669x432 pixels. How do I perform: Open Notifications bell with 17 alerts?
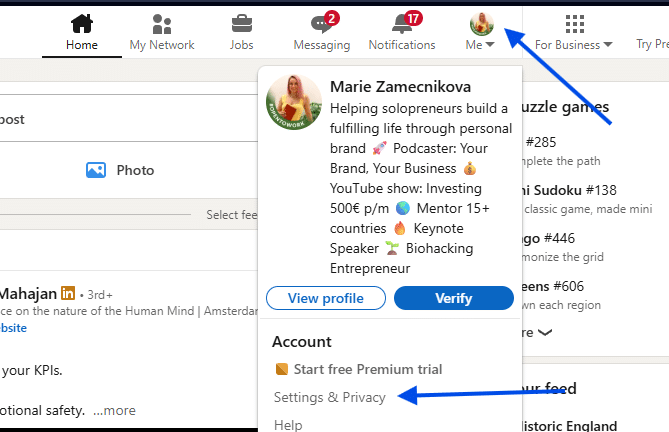coord(401,23)
